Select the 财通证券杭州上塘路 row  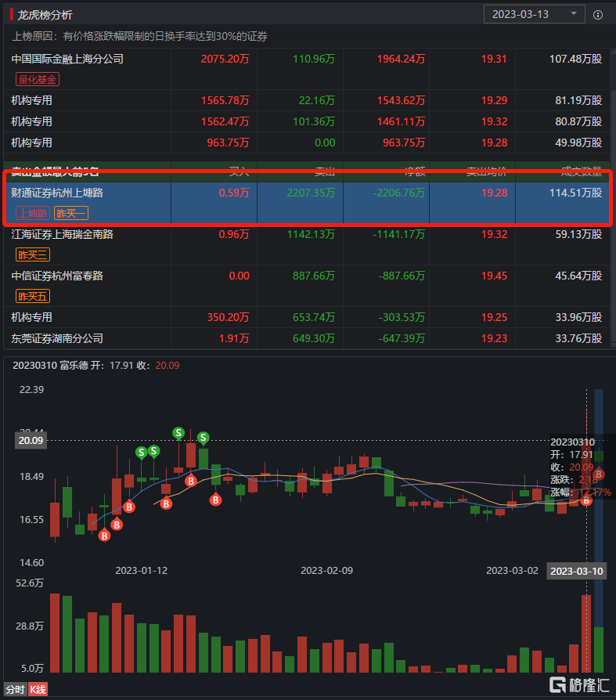(306, 203)
